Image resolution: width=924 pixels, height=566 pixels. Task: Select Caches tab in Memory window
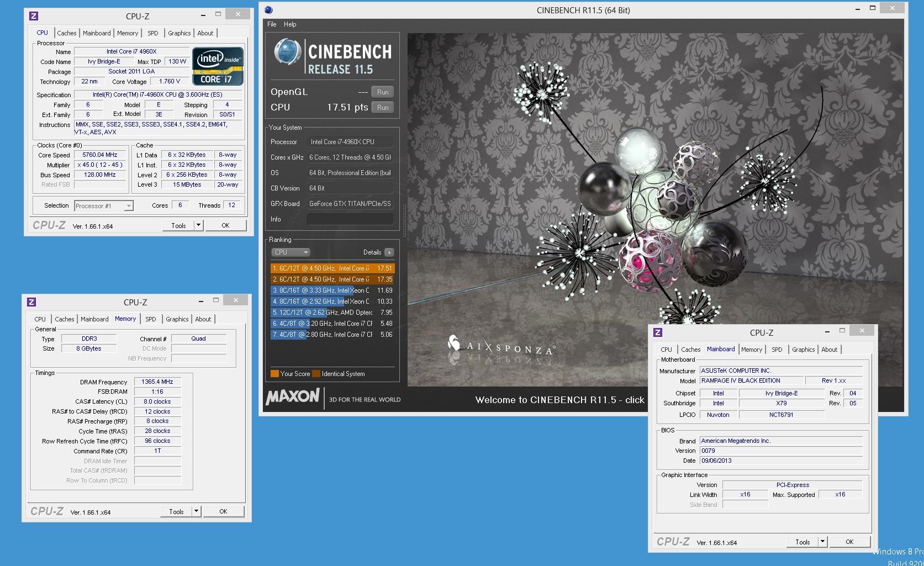coord(65,319)
